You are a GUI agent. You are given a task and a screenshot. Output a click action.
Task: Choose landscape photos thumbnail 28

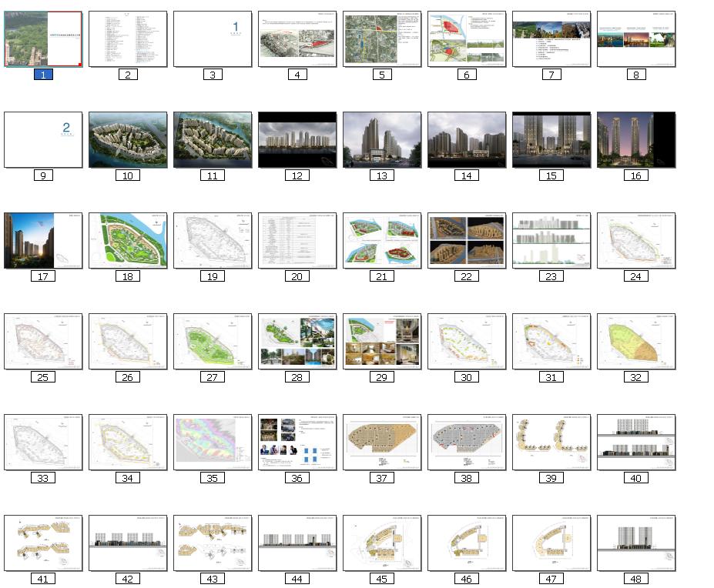(297, 341)
